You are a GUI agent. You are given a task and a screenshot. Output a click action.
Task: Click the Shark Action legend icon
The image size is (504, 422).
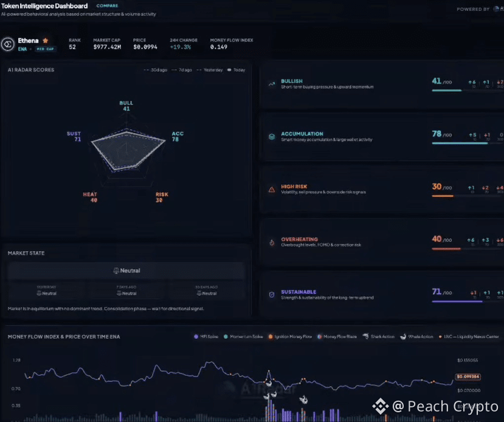click(365, 336)
